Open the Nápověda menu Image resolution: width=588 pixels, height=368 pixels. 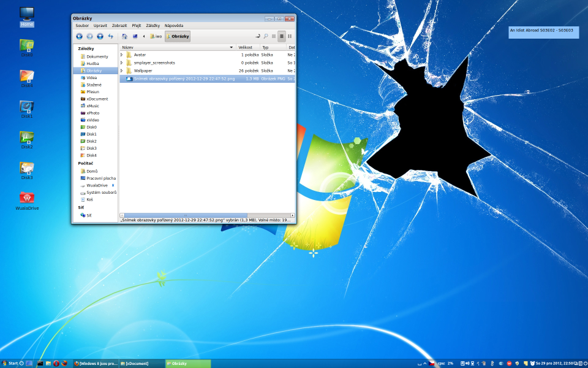point(174,26)
